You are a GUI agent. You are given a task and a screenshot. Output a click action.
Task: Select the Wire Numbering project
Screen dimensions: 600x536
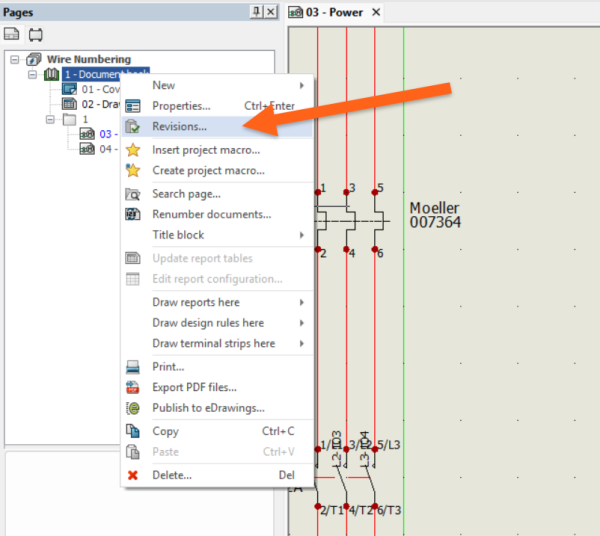coord(89,59)
